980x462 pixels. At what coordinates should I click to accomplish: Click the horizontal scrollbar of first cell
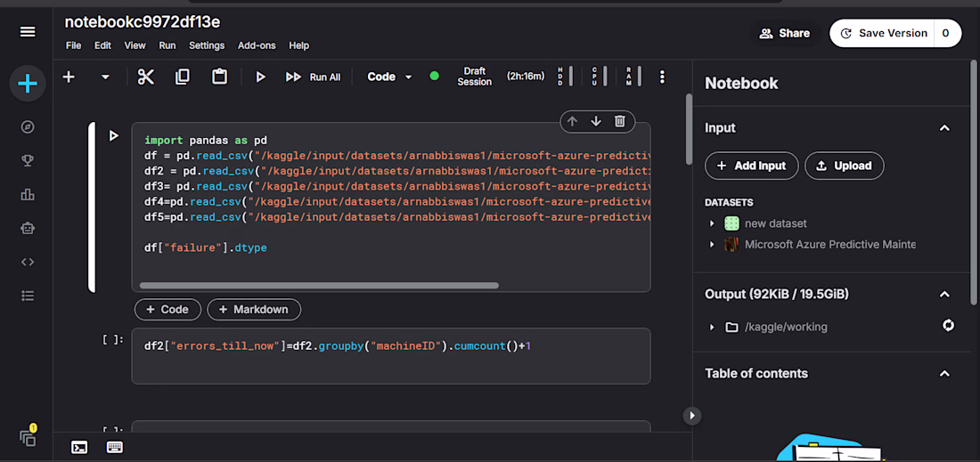click(x=319, y=286)
